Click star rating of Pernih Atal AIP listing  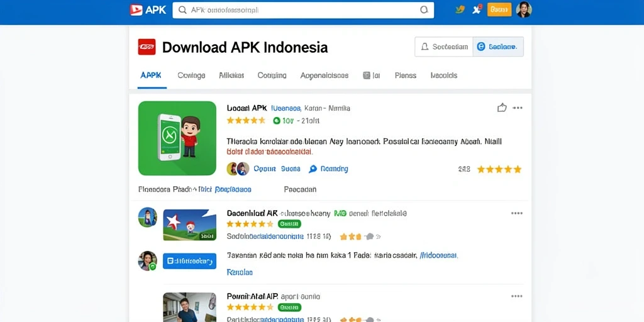pos(250,307)
